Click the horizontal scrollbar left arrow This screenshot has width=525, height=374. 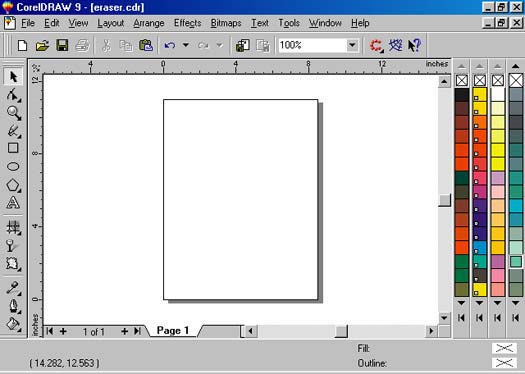[x=250, y=331]
